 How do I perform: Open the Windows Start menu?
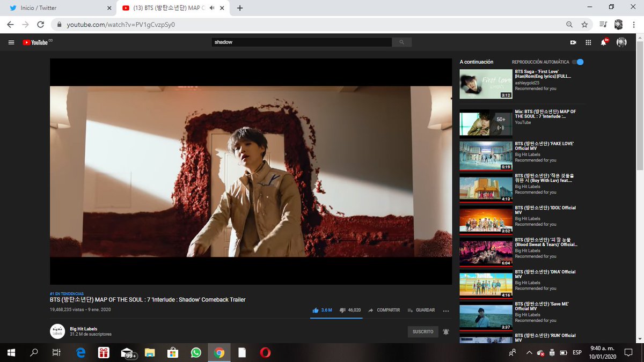[11, 352]
